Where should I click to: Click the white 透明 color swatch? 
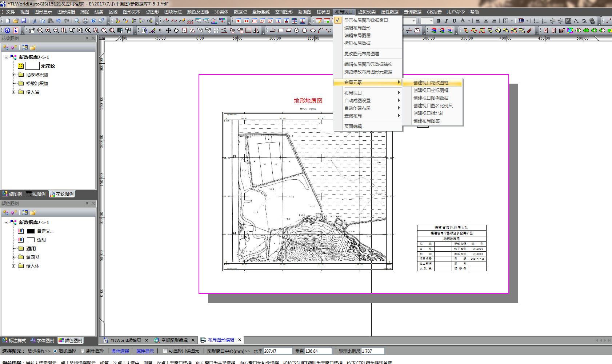pyautogui.click(x=31, y=240)
